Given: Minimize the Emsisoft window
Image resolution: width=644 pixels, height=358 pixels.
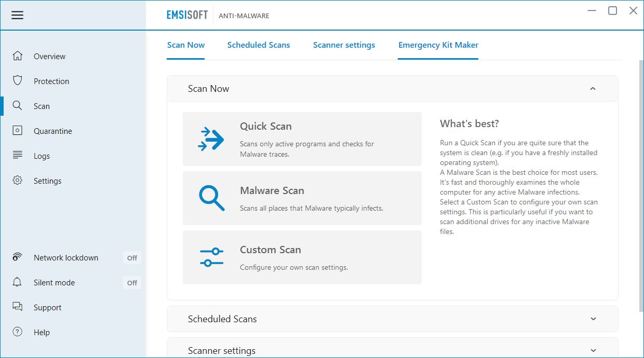Looking at the screenshot, I should 593,10.
